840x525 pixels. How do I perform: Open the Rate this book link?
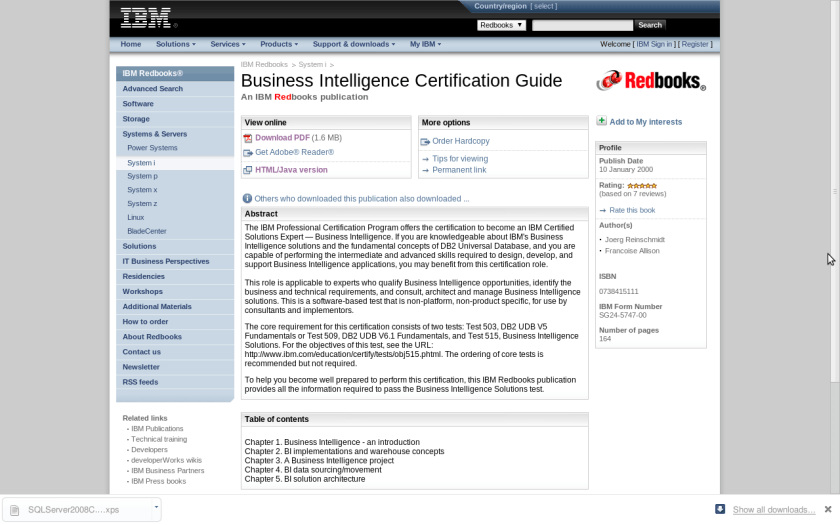point(632,210)
